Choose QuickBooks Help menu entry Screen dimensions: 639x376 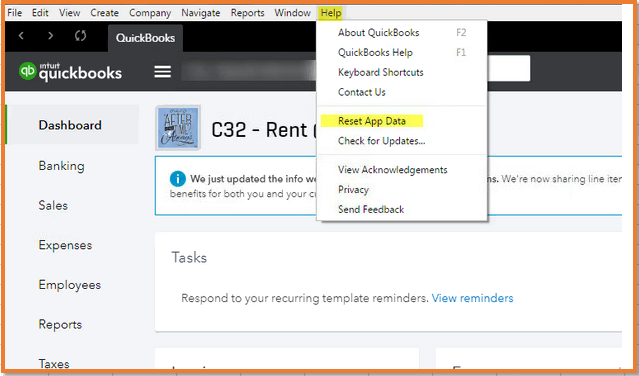(x=402, y=53)
